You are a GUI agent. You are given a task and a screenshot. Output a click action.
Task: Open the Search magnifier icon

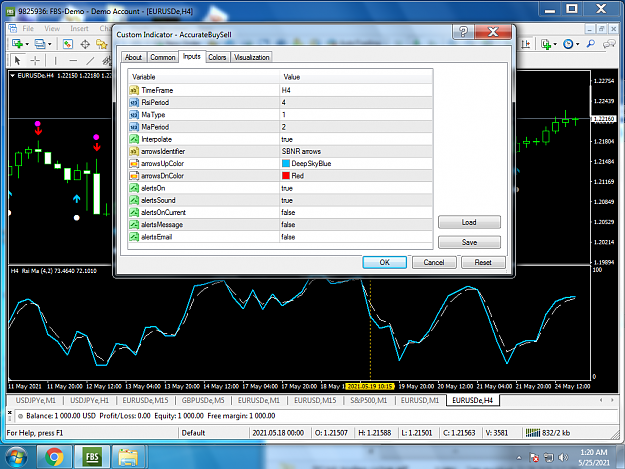point(591,44)
